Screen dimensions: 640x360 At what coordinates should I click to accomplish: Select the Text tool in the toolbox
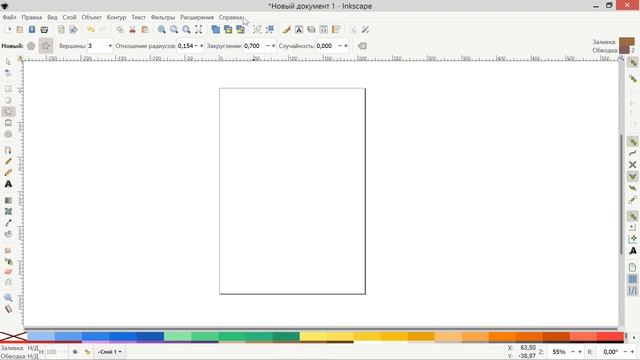click(8, 184)
